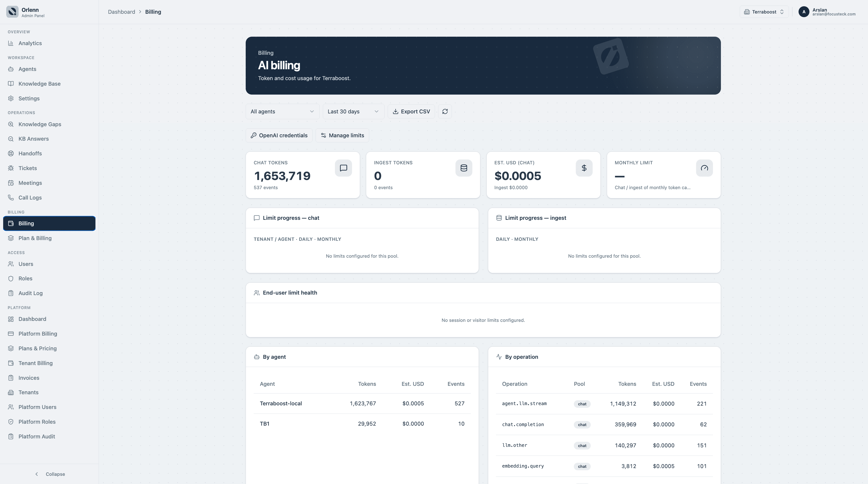Image resolution: width=868 pixels, height=484 pixels.
Task: Click the Platform Roles shield-check icon
Action: coord(11,422)
